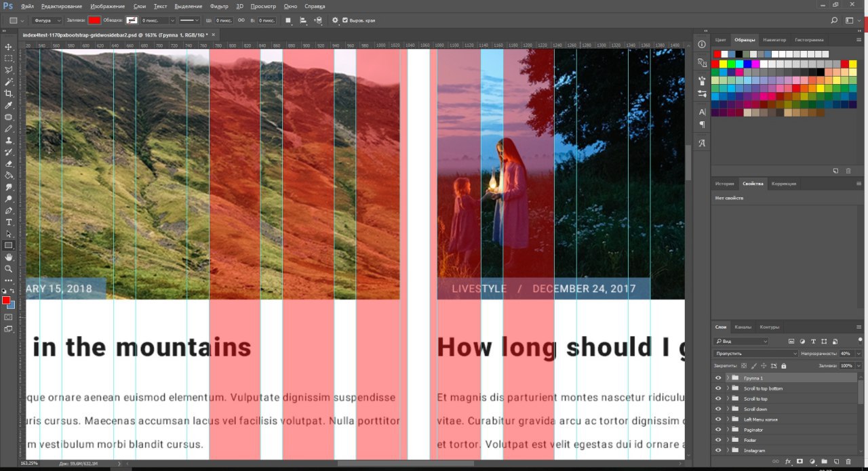
Task: Select the Polygonal Lasso tool
Action: (x=9, y=70)
